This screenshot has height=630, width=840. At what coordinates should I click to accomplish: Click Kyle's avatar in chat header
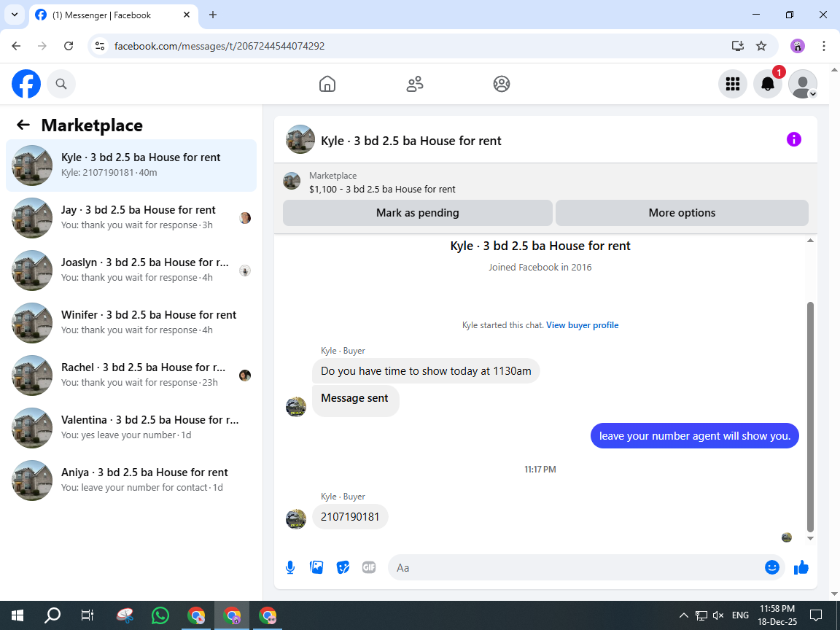pos(300,139)
